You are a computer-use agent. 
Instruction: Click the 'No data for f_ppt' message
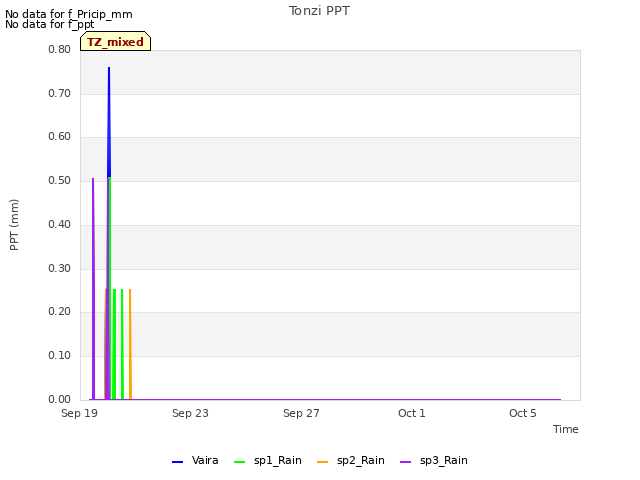[49, 24]
